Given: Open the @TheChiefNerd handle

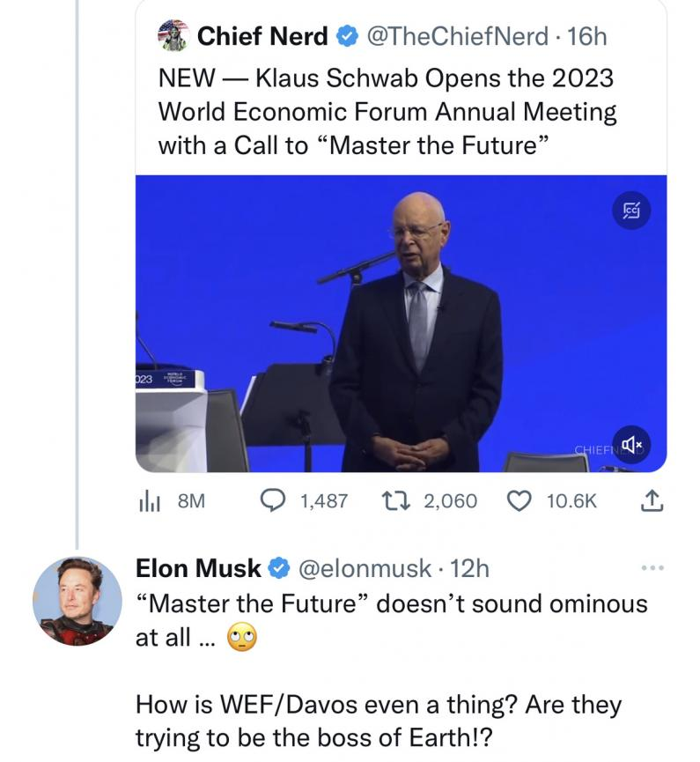Looking at the screenshot, I should tap(458, 36).
